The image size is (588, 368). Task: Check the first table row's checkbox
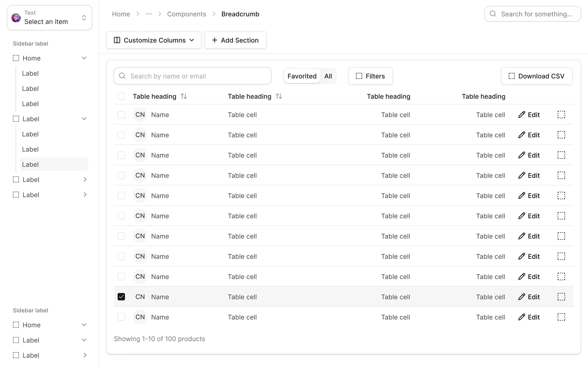(121, 114)
